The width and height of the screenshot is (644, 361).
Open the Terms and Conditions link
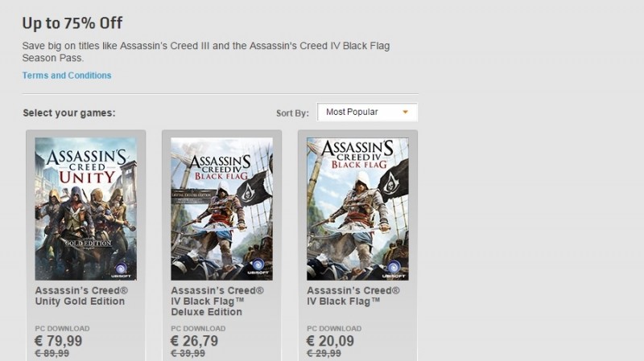tap(67, 76)
